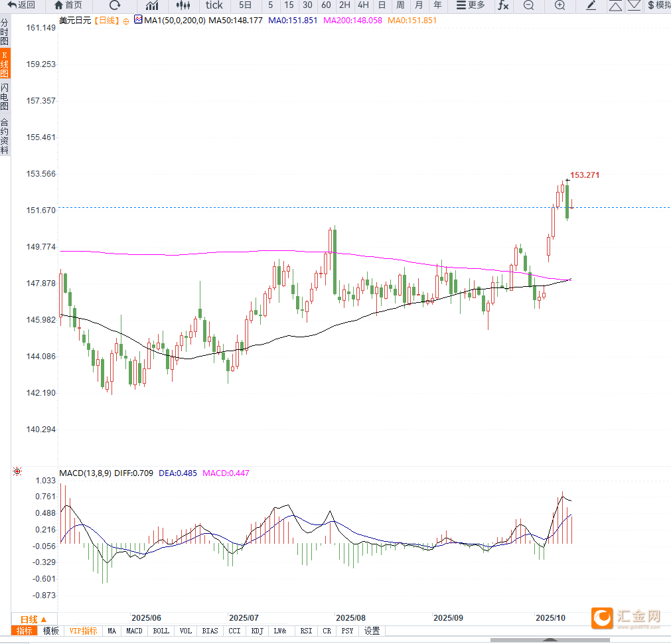Screen dimensions: 671x644
Task: Click the horizontal scrollbar thumb at bottom
Action: pyautogui.click(x=550, y=640)
